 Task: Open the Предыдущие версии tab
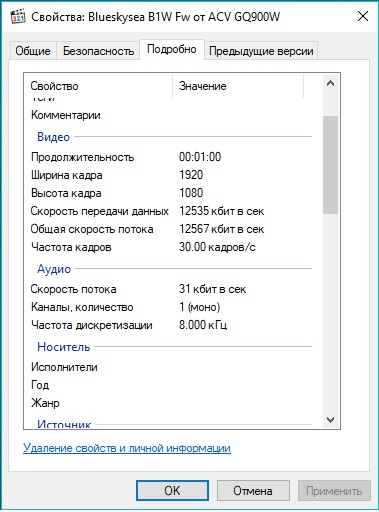(x=261, y=51)
